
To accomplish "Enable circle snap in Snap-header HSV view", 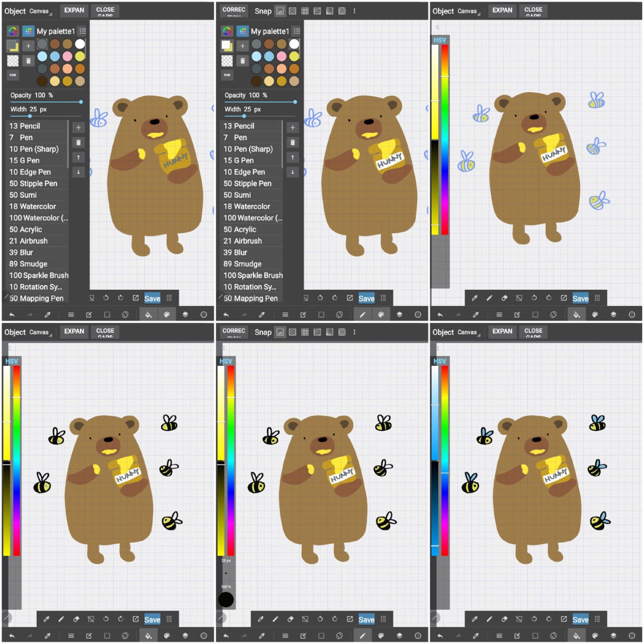I will pos(342,332).
